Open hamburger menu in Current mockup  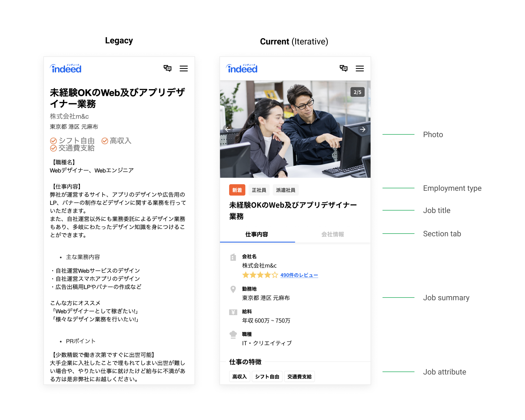tap(359, 69)
